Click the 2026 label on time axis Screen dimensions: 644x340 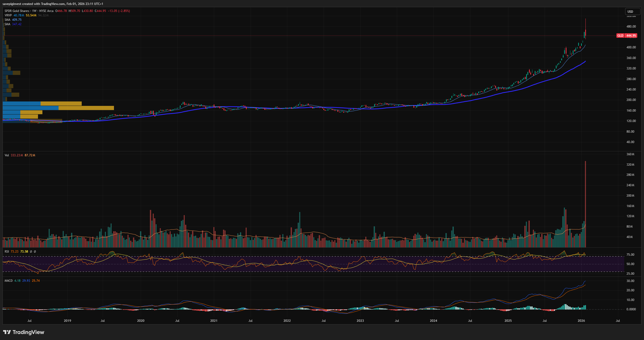(581, 321)
